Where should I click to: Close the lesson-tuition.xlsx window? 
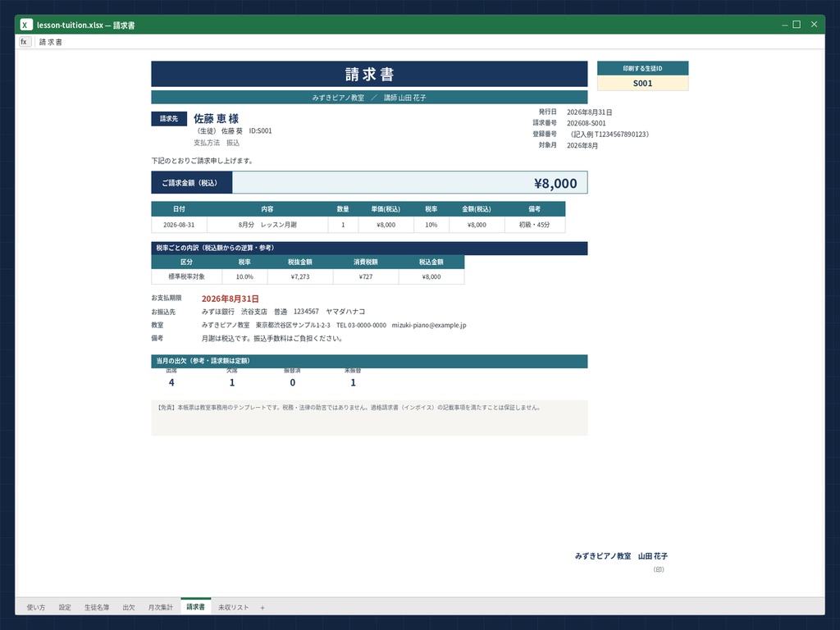tap(815, 25)
